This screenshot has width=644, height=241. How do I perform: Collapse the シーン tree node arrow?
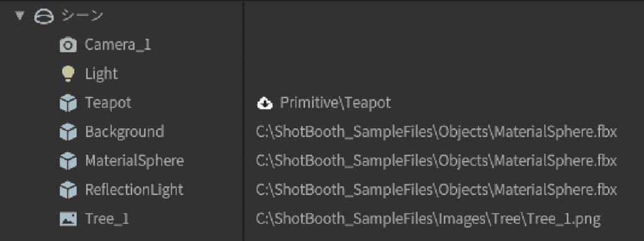tap(19, 16)
